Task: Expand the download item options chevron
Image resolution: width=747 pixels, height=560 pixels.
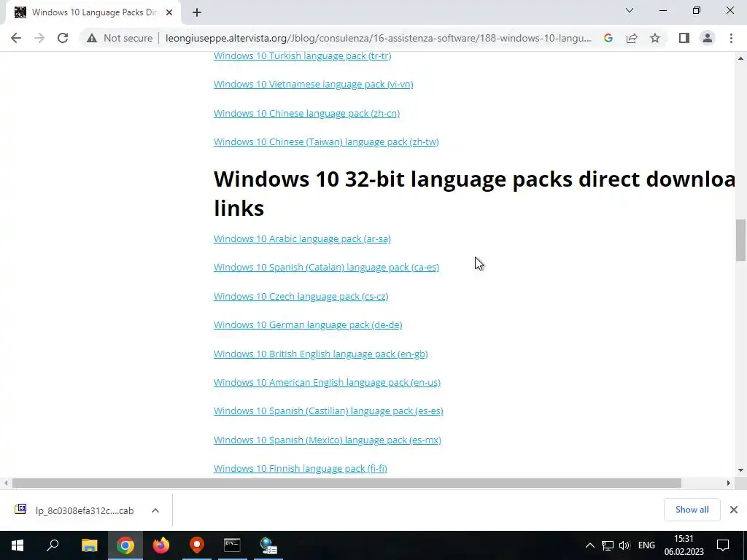Action: tap(155, 510)
